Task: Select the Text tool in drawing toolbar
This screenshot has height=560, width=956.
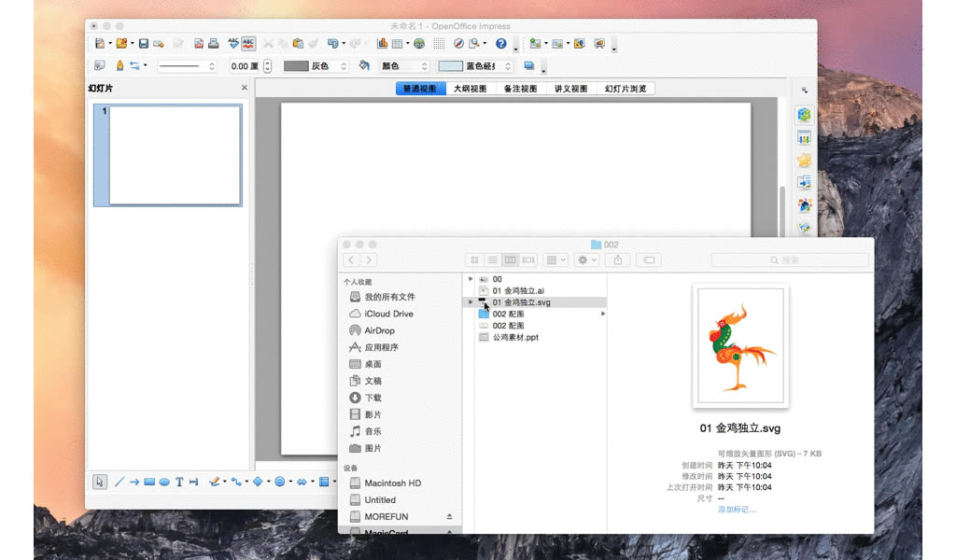Action: (179, 483)
